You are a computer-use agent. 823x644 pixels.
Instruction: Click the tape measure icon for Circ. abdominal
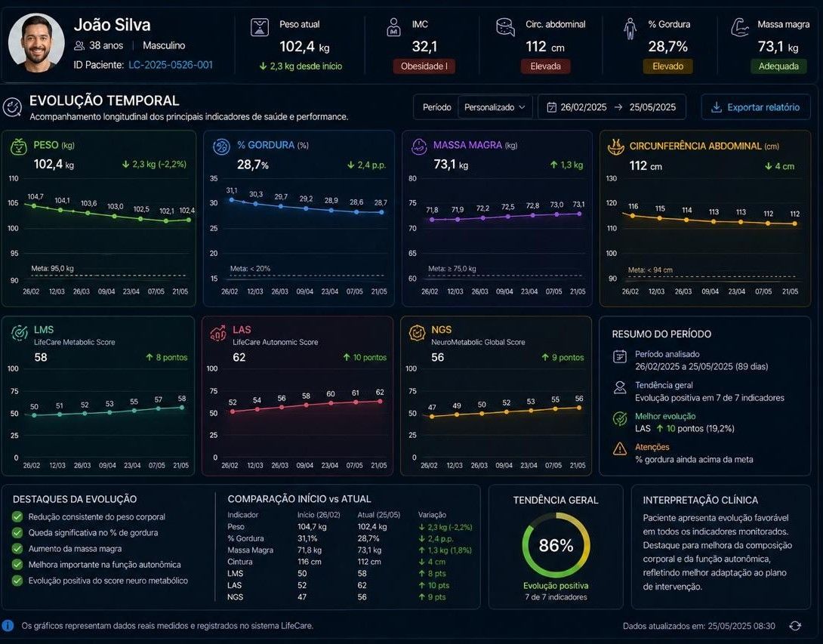(x=505, y=27)
